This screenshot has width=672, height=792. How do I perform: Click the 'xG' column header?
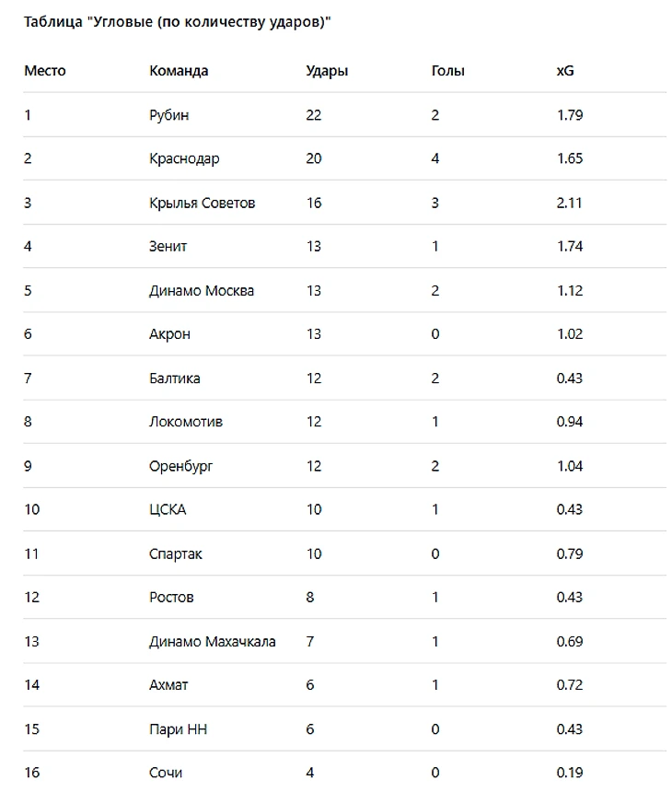click(x=565, y=71)
